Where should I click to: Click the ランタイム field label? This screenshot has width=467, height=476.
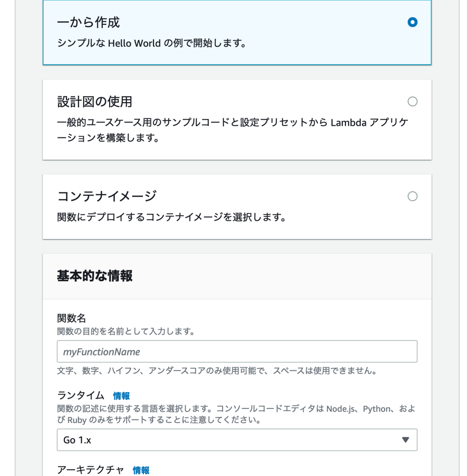[81, 395]
